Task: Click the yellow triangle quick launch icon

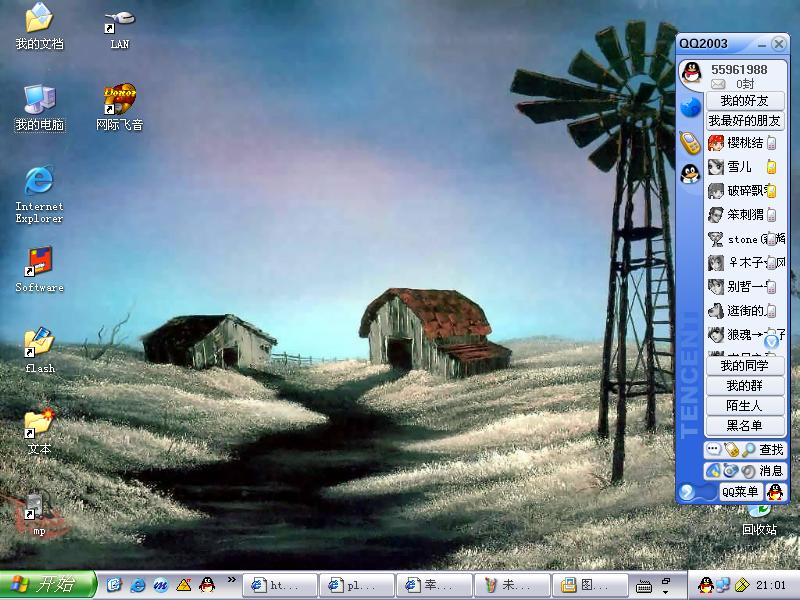Action: 184,585
